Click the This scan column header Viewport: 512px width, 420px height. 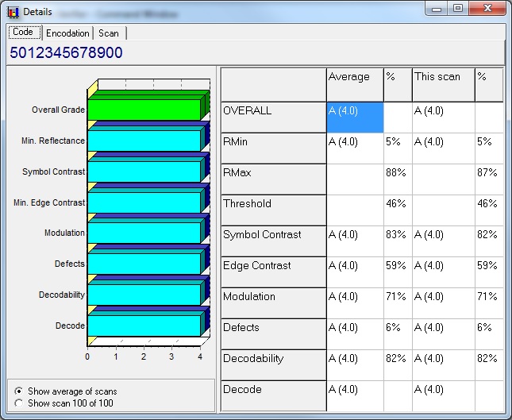point(444,85)
